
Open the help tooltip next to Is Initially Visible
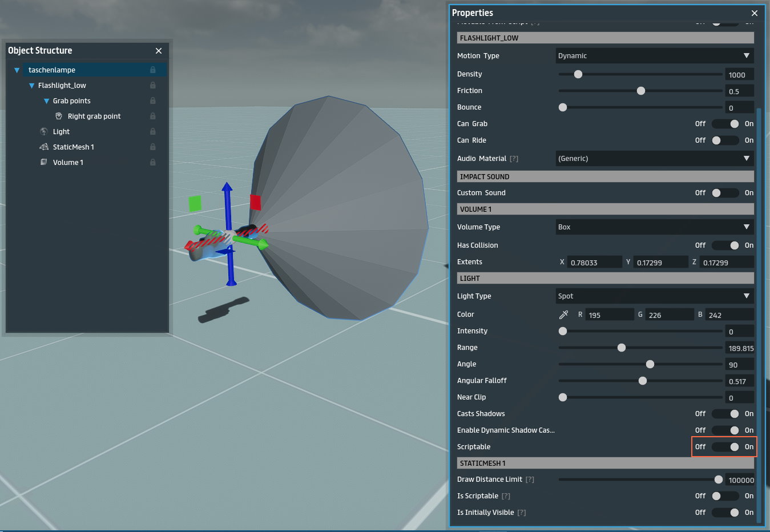coord(522,513)
